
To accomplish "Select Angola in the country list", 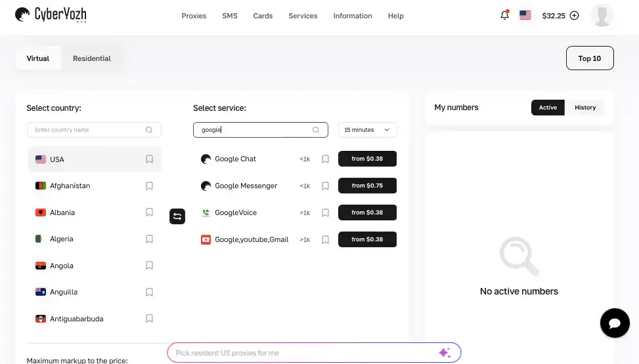I will pyautogui.click(x=95, y=266).
